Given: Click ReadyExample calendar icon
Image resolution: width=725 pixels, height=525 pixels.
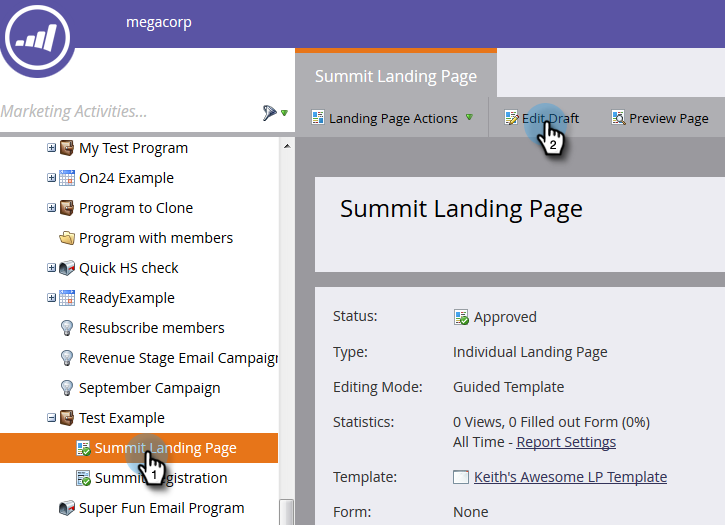Looking at the screenshot, I should (67, 298).
